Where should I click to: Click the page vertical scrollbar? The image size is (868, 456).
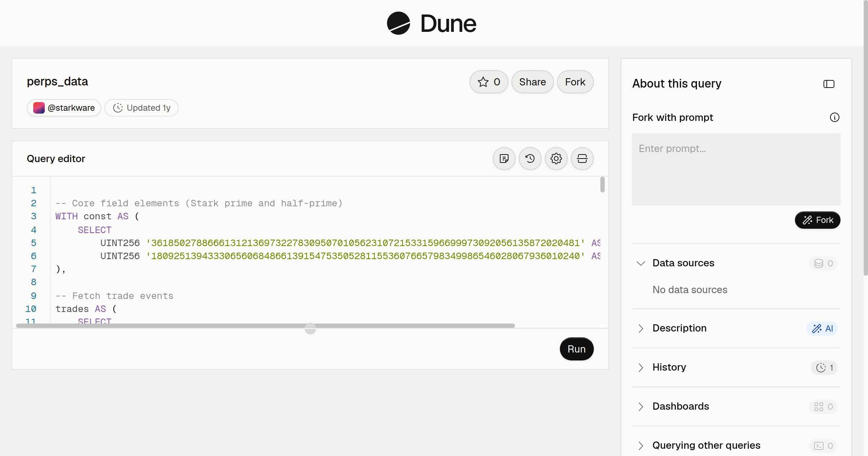click(x=865, y=138)
